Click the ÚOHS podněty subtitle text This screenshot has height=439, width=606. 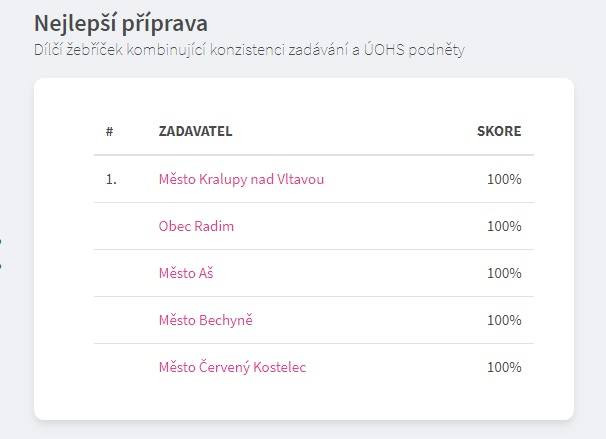tap(414, 50)
